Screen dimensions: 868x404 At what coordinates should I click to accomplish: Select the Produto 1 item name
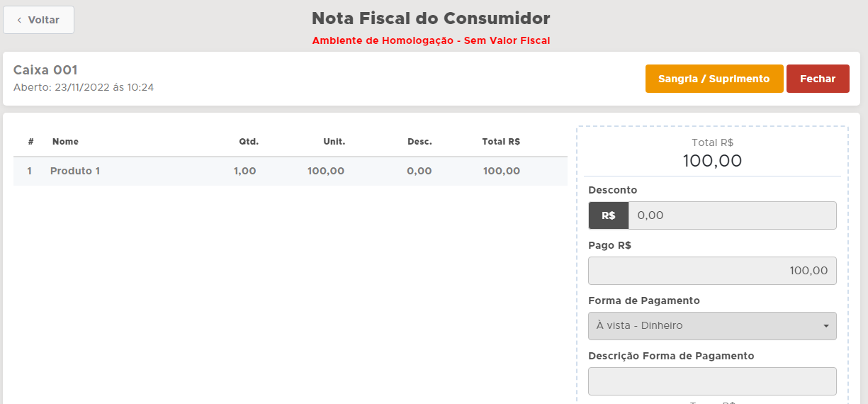pos(75,171)
